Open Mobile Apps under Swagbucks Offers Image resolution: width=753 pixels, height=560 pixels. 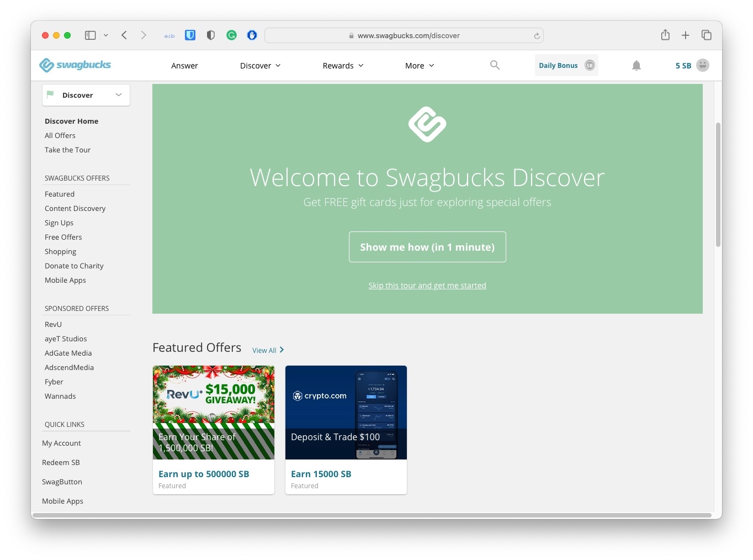point(65,280)
